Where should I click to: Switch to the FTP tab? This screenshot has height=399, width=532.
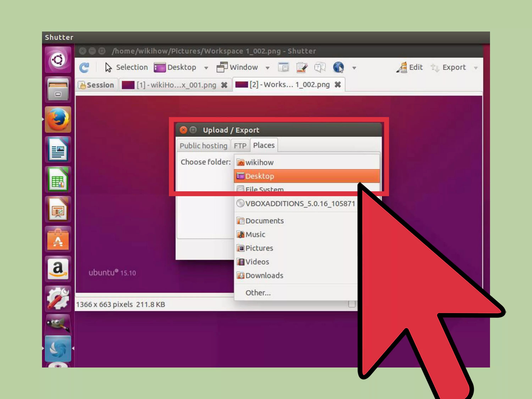(240, 146)
